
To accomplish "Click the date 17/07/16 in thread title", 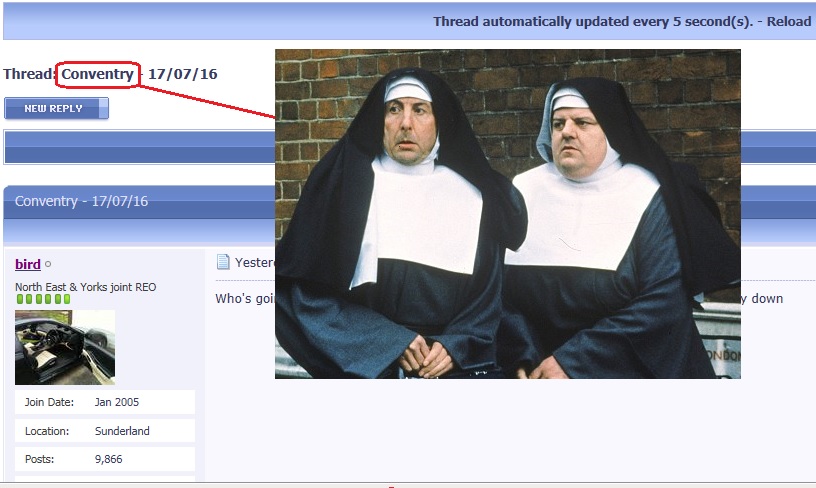I will 182,74.
